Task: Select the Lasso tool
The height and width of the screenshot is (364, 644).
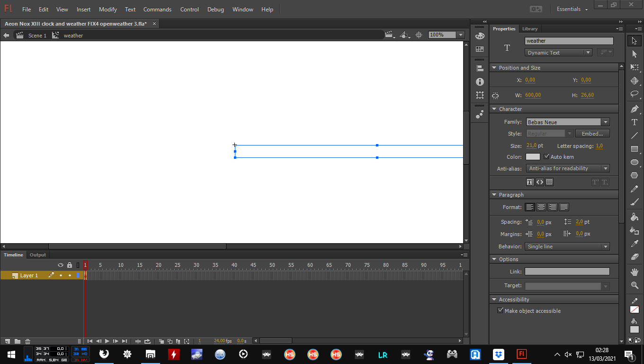Action: tap(635, 94)
